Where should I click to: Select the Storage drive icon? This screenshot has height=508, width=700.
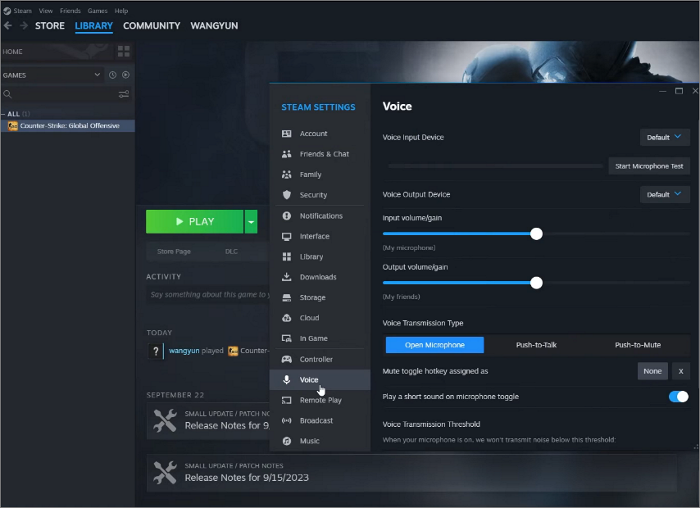[287, 297]
